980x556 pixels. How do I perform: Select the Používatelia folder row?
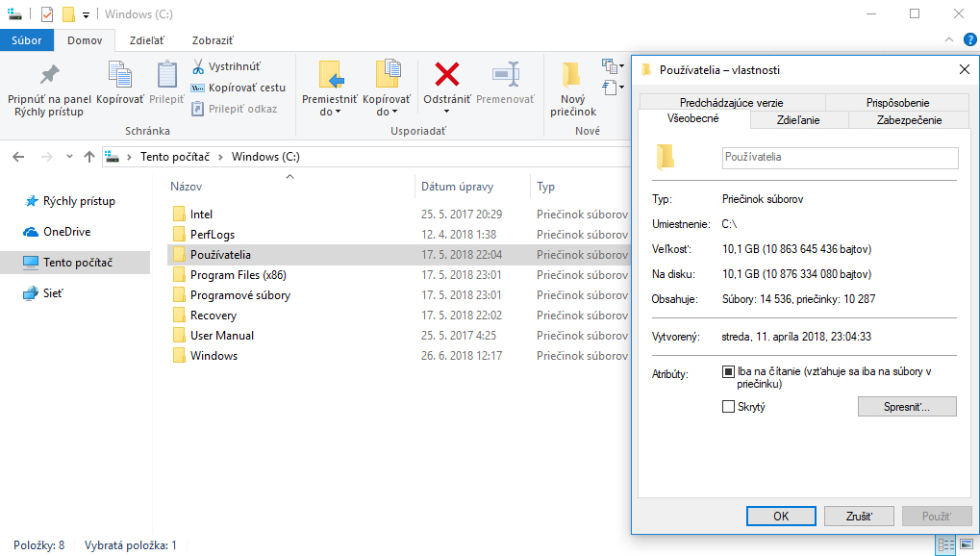click(x=399, y=255)
